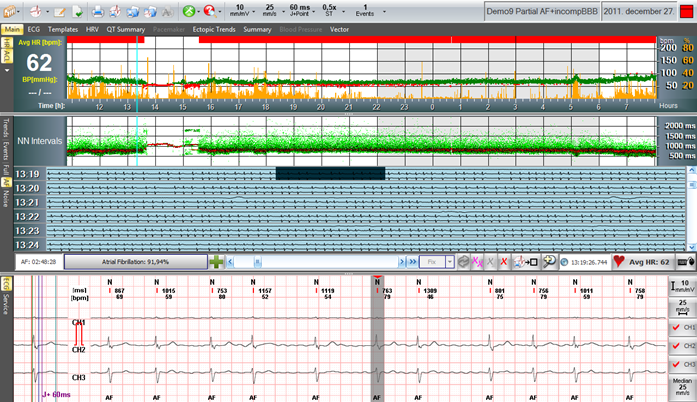Screen dimensions: 697x402
Task: Click the 25 mm/s speed button
Action: tap(682, 306)
